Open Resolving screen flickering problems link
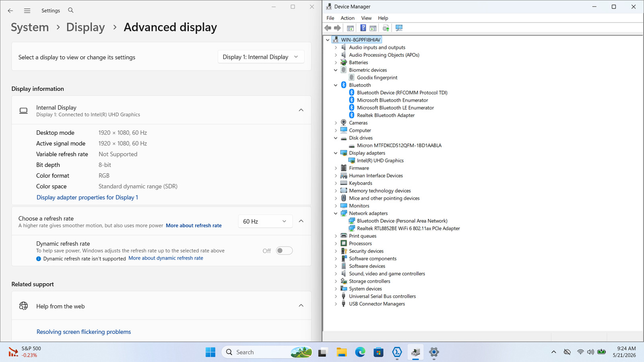The height and width of the screenshot is (362, 644). click(x=84, y=332)
